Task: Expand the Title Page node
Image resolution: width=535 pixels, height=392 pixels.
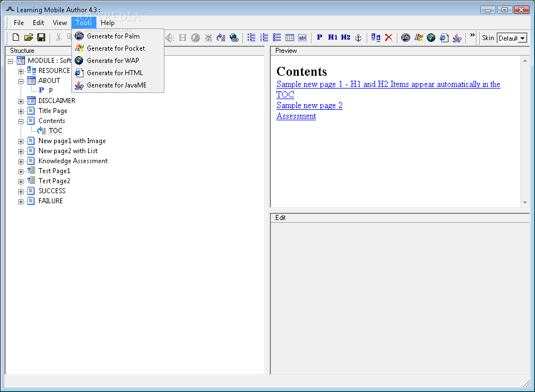Action: click(x=21, y=111)
